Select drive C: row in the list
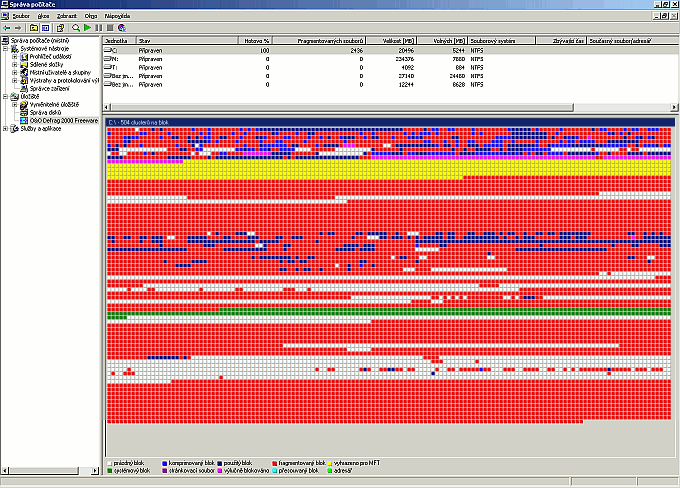 [x=113, y=49]
